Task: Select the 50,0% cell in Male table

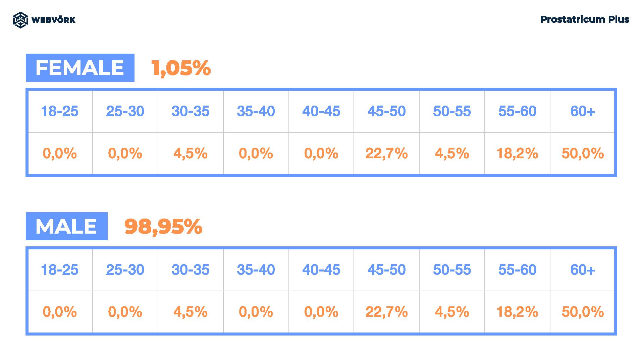Action: pos(583,312)
